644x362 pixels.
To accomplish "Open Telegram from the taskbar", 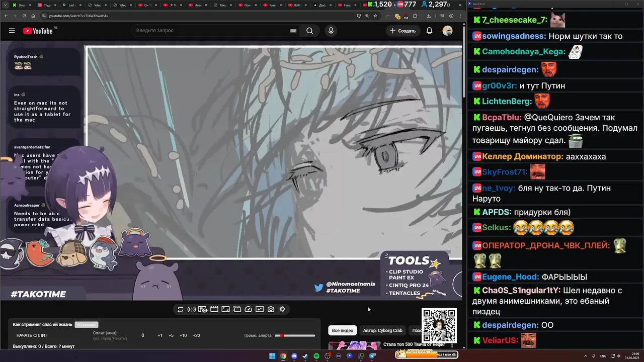I will point(372,356).
